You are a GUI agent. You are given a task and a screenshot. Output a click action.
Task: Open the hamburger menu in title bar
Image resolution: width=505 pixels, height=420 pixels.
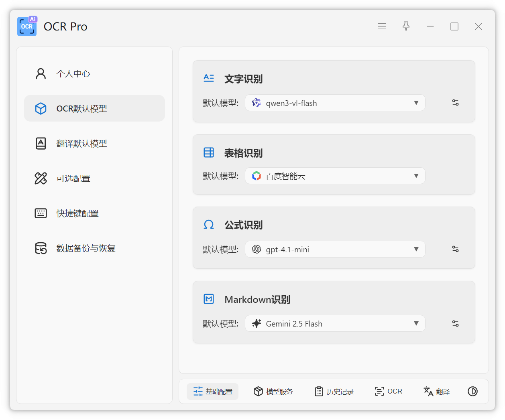click(x=382, y=26)
